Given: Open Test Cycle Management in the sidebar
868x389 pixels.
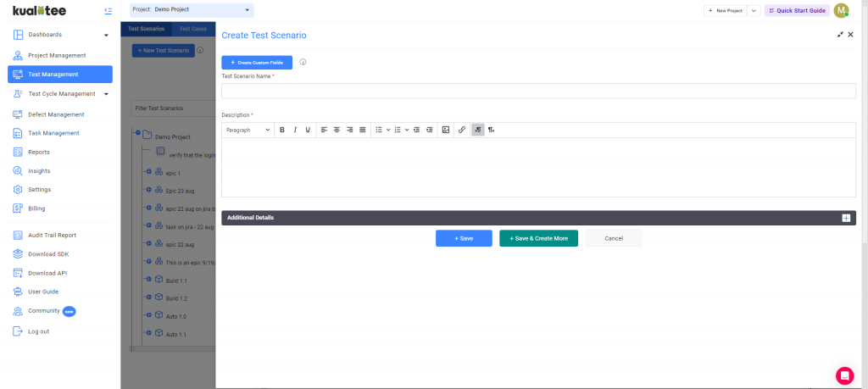Looking at the screenshot, I should pyautogui.click(x=61, y=94).
